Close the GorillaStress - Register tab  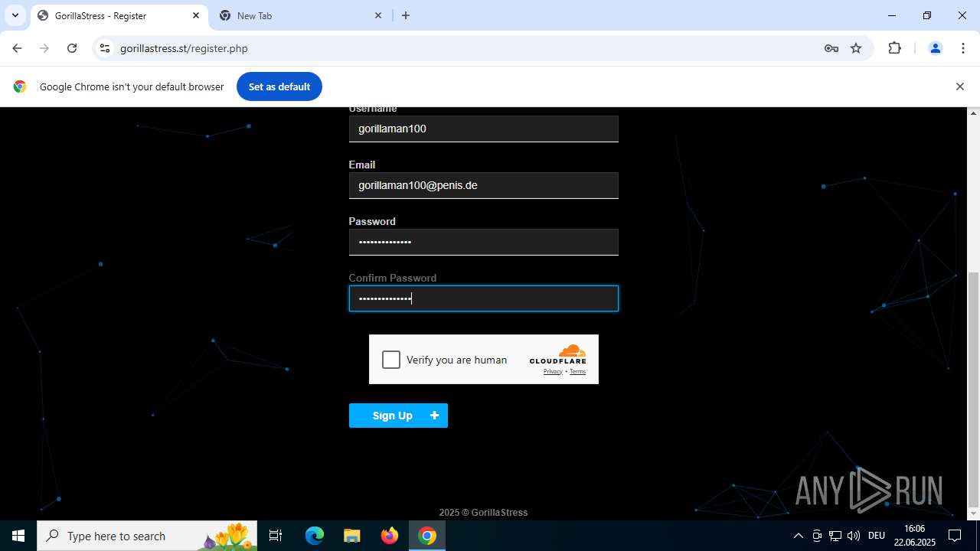click(196, 15)
